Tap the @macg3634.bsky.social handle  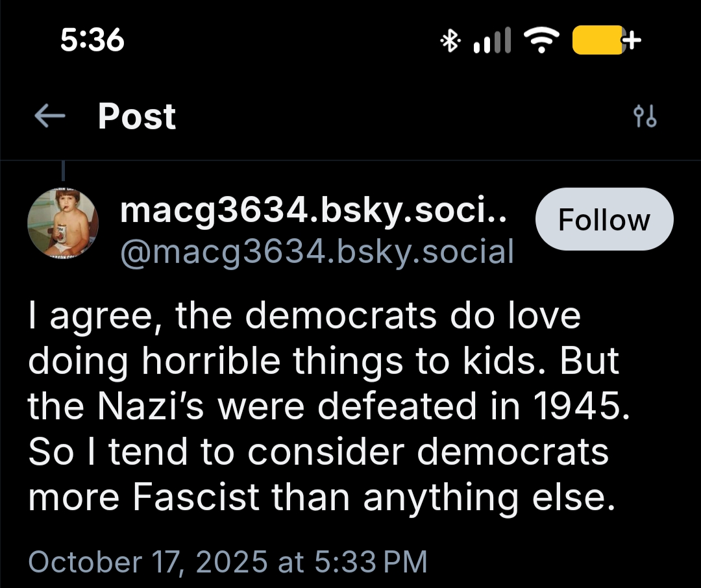[317, 251]
